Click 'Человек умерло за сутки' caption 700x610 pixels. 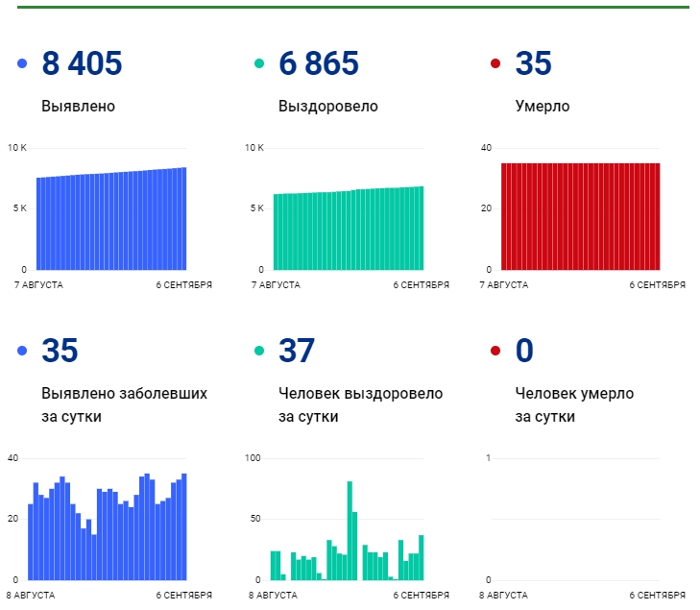coord(574,404)
